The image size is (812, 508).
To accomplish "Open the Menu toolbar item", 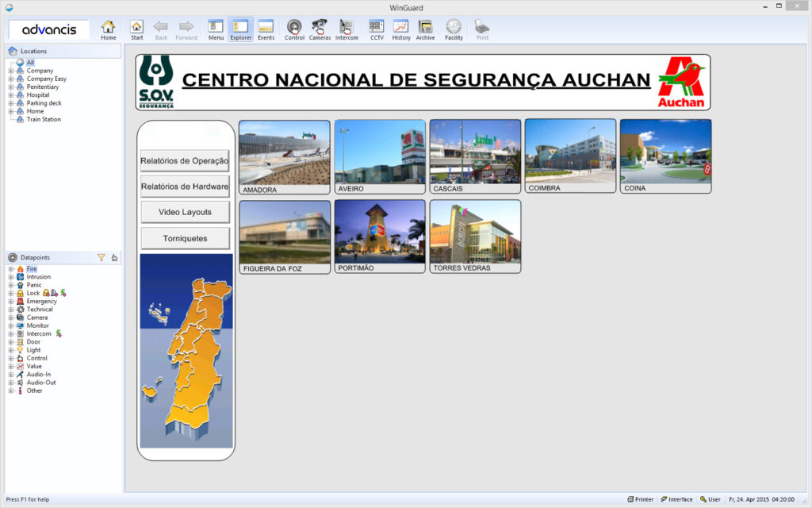I will [x=216, y=29].
